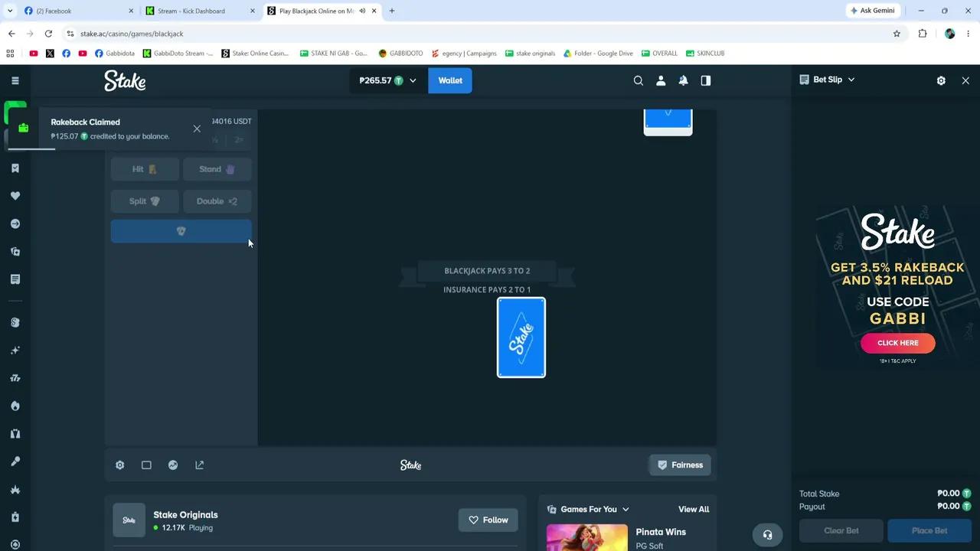The image size is (980, 551).
Task: Click the CLICK HERE promo button
Action: [x=897, y=343]
